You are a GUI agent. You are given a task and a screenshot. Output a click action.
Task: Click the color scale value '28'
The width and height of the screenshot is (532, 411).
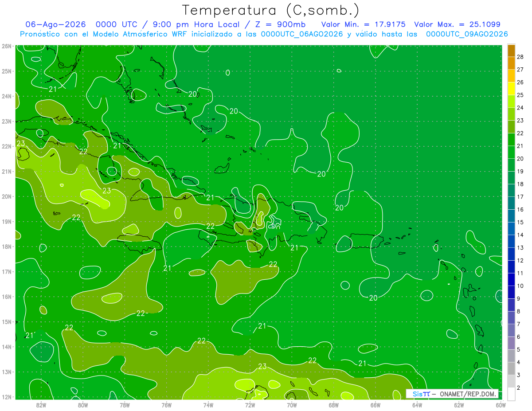(x=520, y=57)
